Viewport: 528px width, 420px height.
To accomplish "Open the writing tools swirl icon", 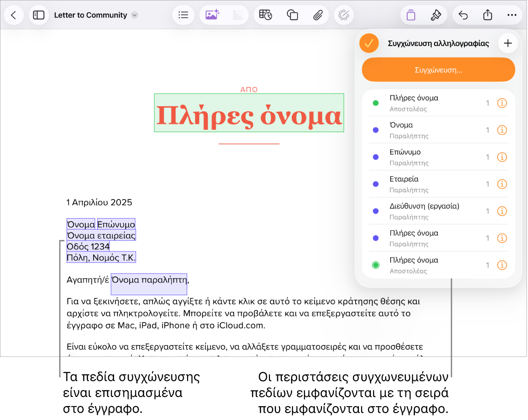I will tap(344, 15).
